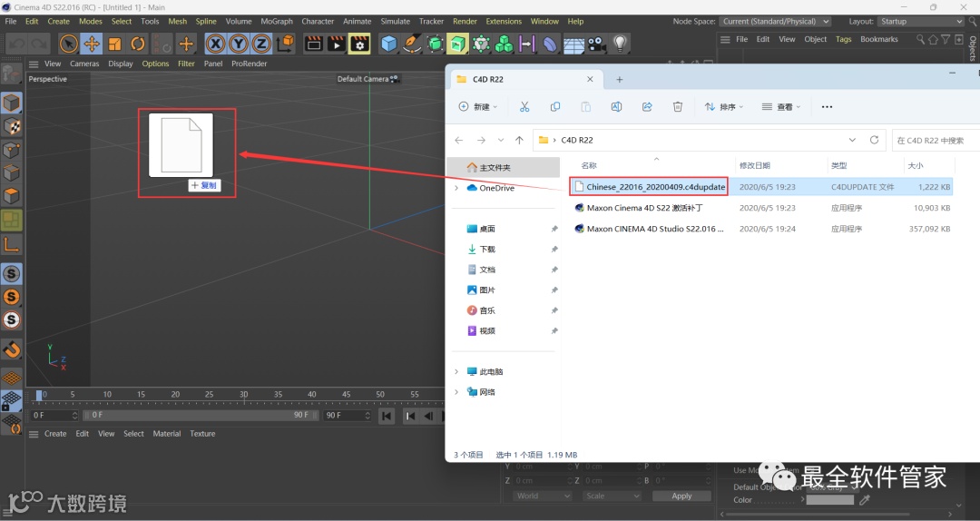Click Share icon in Explorer toolbar
The height and width of the screenshot is (521, 980).
pos(647,107)
